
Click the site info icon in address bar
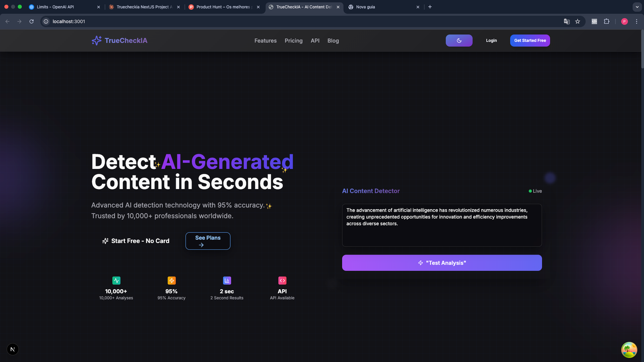click(46, 21)
